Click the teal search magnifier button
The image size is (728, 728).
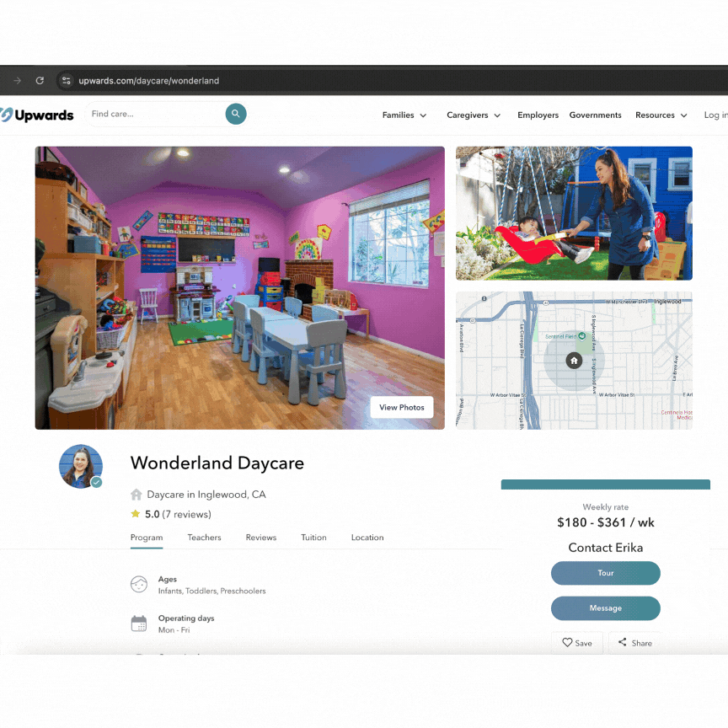pyautogui.click(x=236, y=114)
